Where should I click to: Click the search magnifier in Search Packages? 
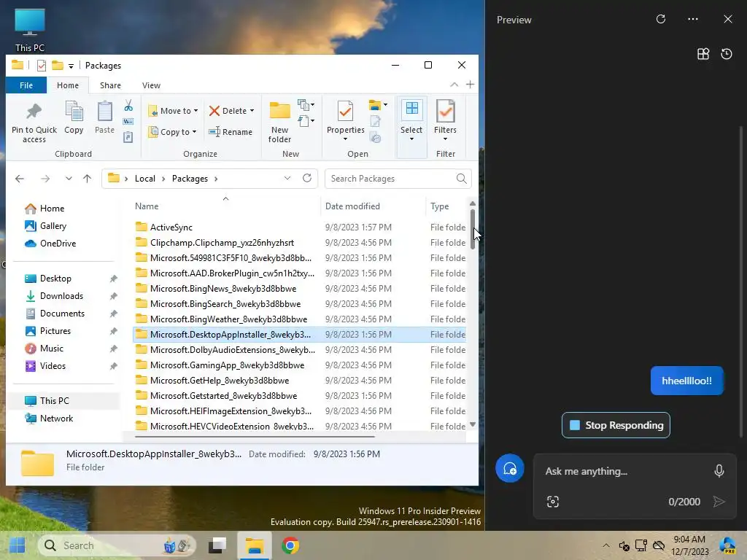461,179
